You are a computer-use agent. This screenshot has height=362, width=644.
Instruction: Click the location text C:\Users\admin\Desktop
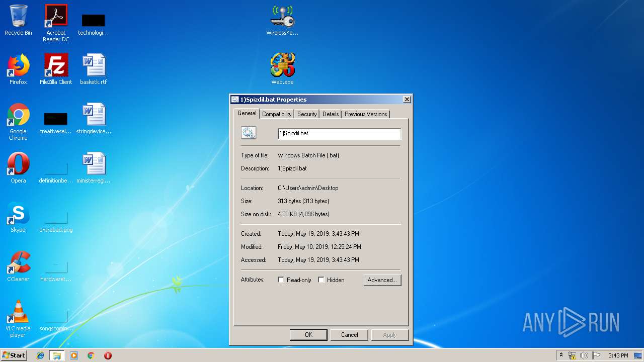point(308,188)
